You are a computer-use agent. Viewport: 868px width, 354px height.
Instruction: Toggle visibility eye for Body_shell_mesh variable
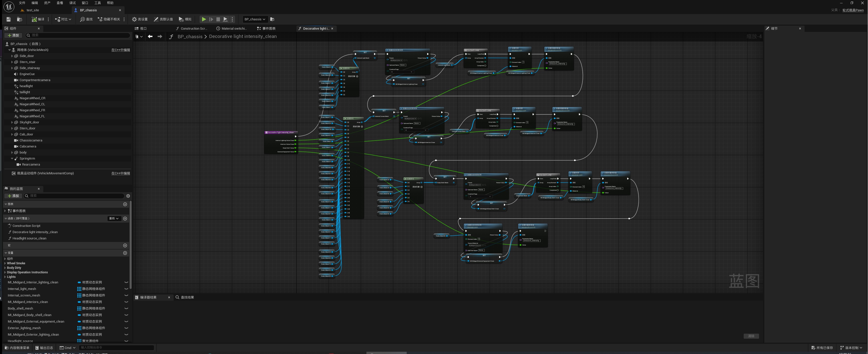coord(126,308)
